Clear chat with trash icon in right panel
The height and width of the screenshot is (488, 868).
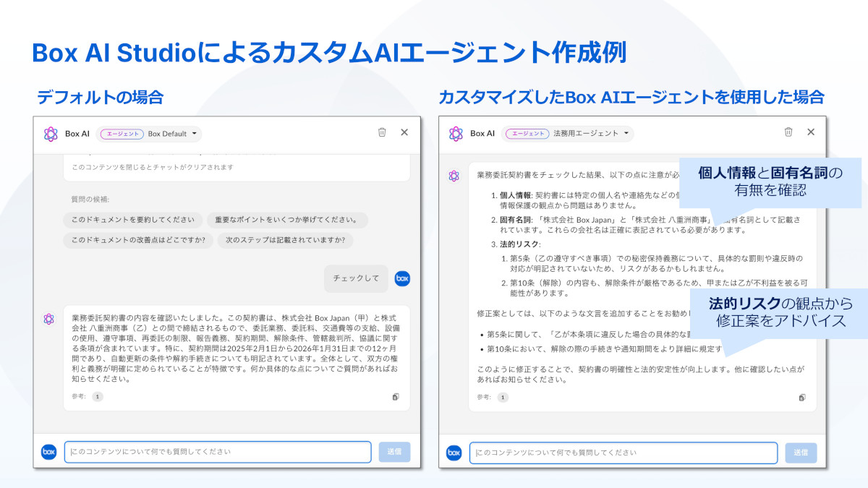coord(788,132)
